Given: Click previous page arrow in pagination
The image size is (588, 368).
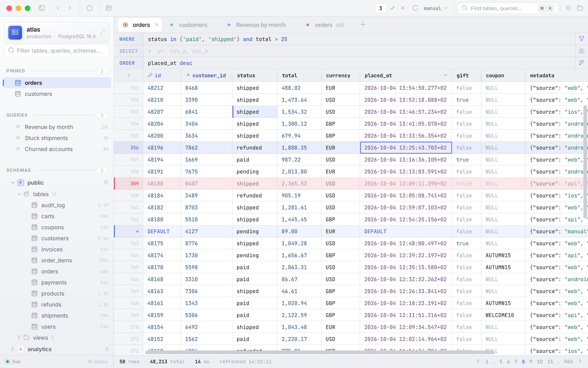Looking at the screenshot, I should (478, 361).
